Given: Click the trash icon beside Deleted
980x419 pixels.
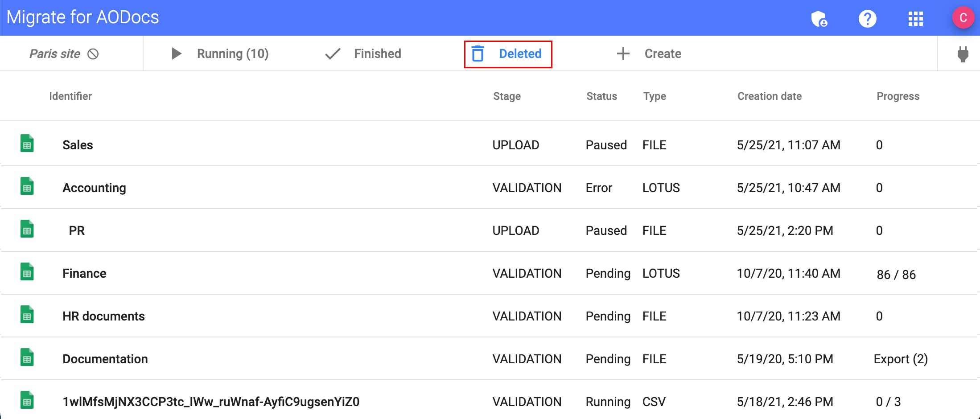Looking at the screenshot, I should [478, 53].
